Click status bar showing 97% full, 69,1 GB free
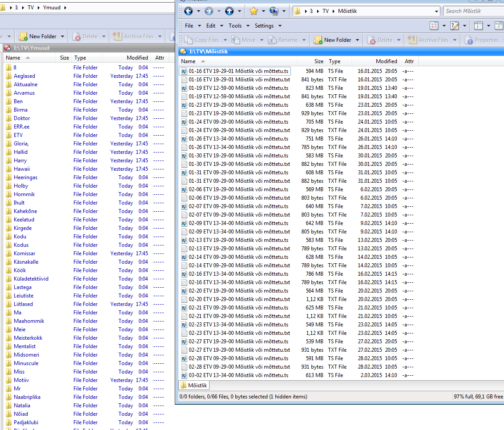Image resolution: width=504 pixels, height=430 pixels. [x=478, y=397]
